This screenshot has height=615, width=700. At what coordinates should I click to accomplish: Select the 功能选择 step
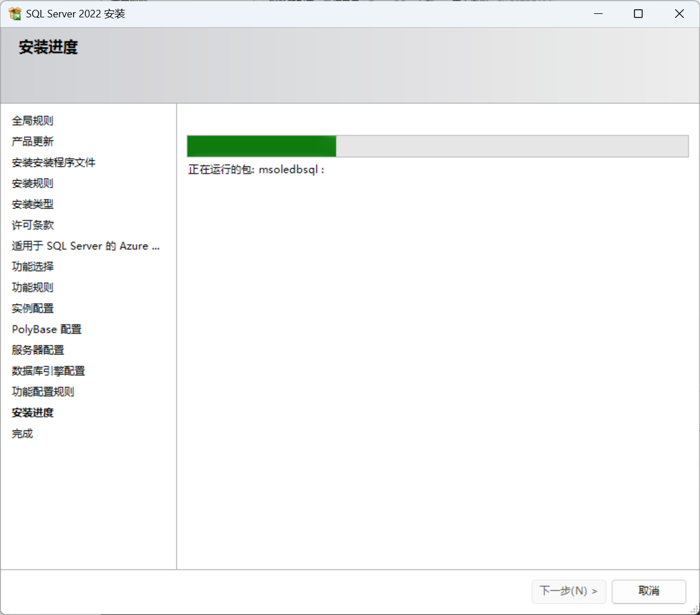tap(32, 266)
